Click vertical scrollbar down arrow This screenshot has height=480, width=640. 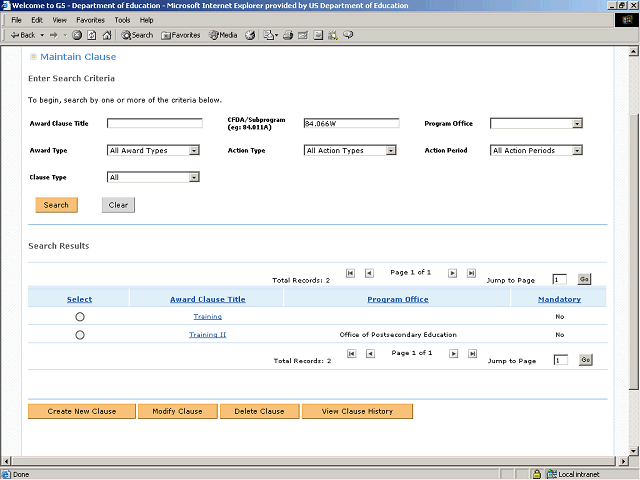pos(633,451)
